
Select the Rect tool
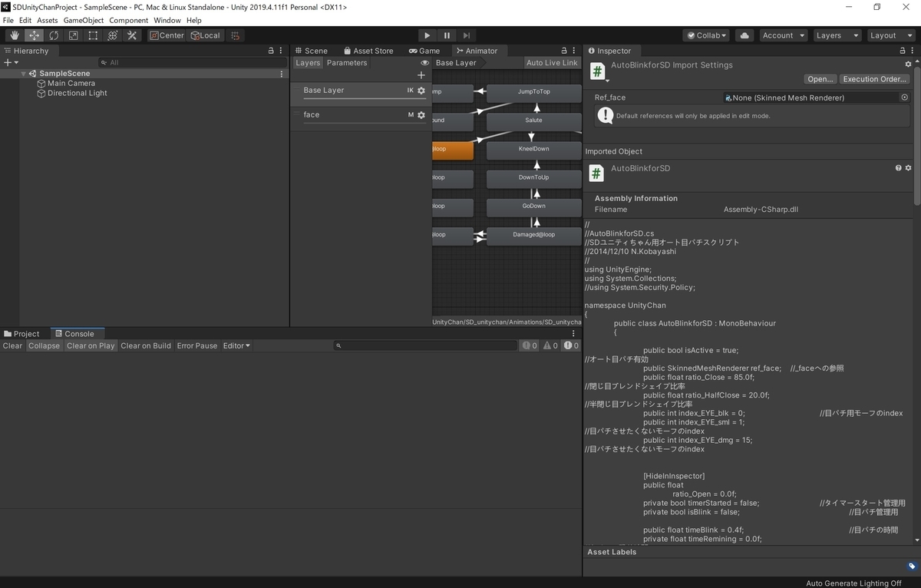[x=93, y=35]
